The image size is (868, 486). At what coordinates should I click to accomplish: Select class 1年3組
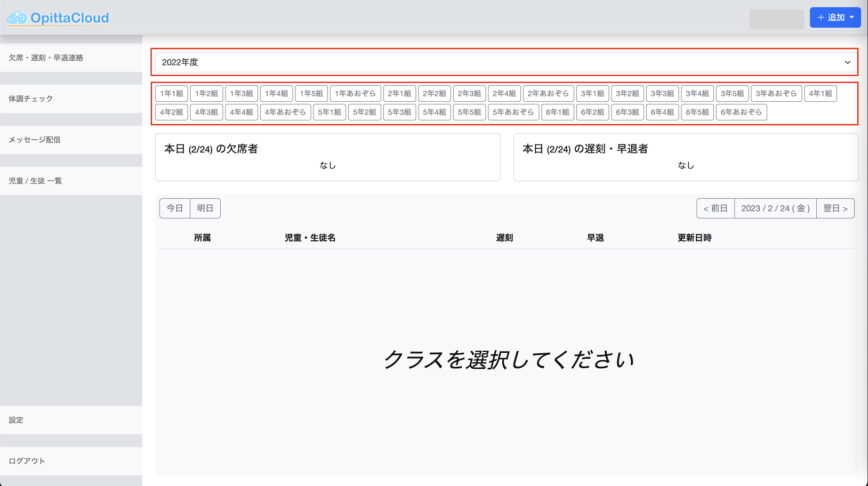pyautogui.click(x=242, y=93)
